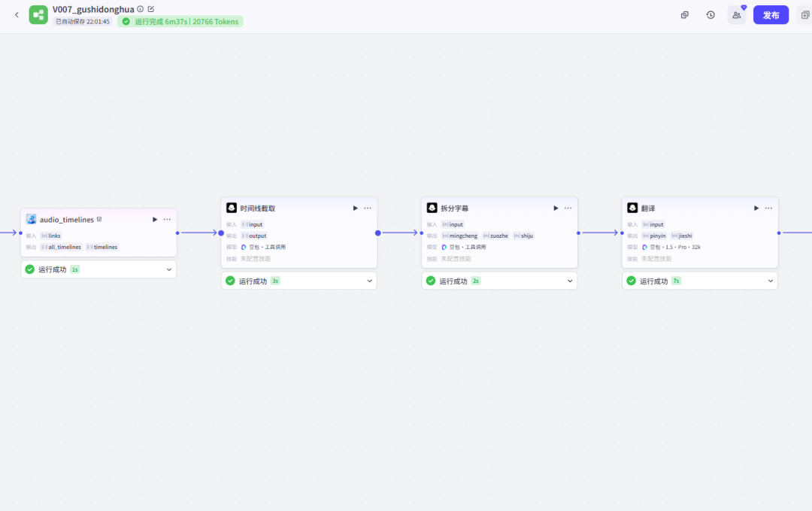Run the audio_timelines node with play icon
The height and width of the screenshot is (511, 812).
pos(155,220)
